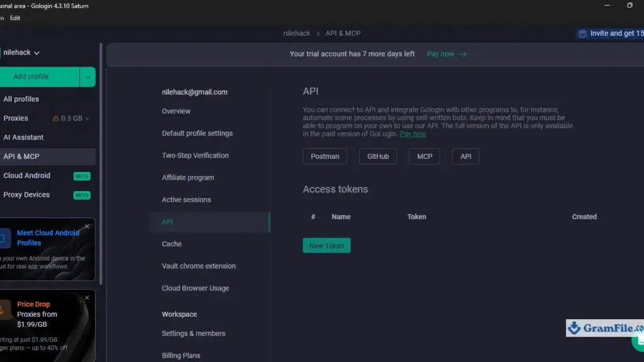Create a New Token
The height and width of the screenshot is (362, 644).
coord(326,246)
